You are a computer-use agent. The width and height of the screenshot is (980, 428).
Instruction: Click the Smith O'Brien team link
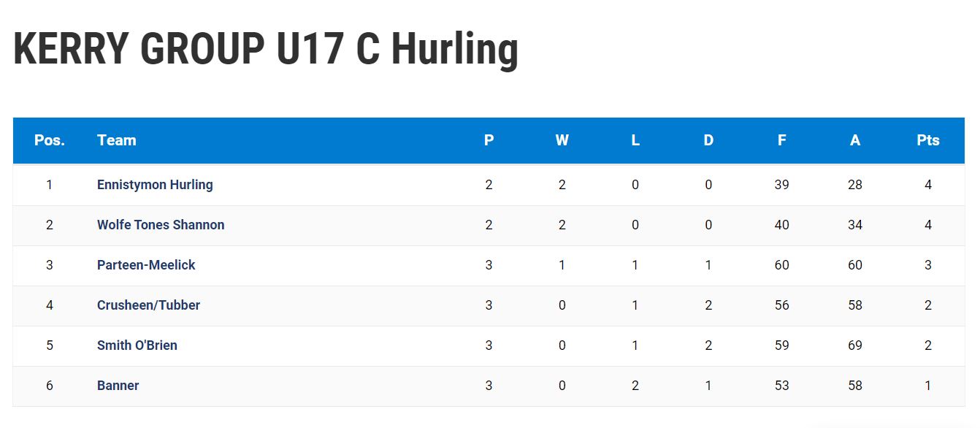point(137,345)
